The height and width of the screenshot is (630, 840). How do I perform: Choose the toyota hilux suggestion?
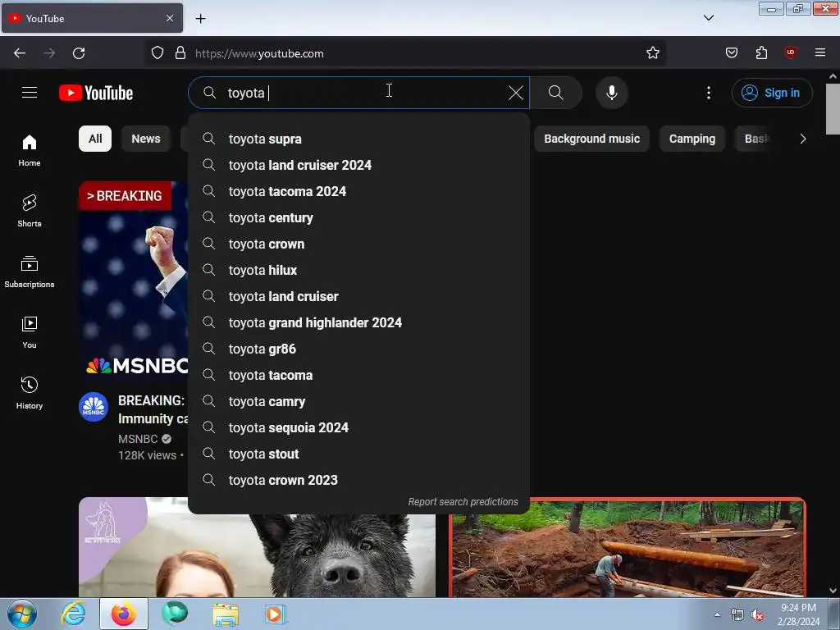(x=359, y=270)
